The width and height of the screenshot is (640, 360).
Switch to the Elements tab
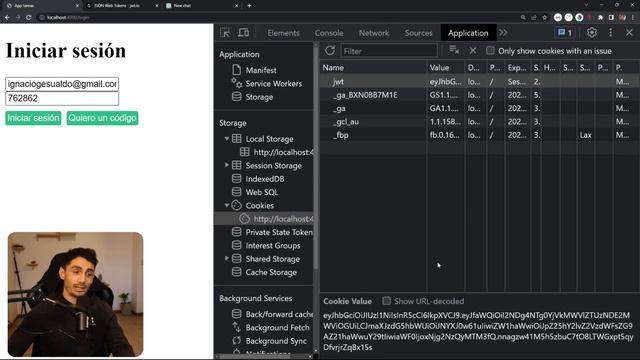coord(283,33)
